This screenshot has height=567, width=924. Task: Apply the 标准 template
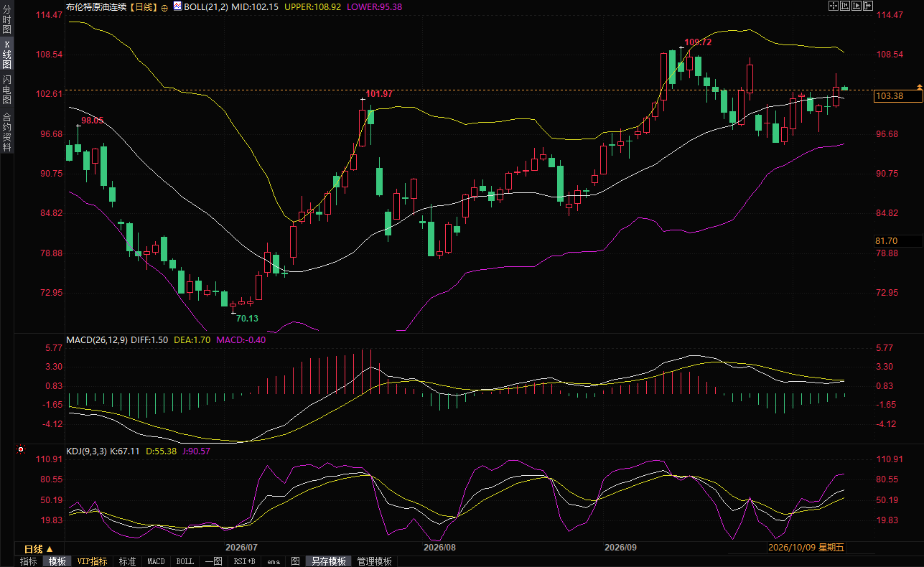[x=127, y=561]
